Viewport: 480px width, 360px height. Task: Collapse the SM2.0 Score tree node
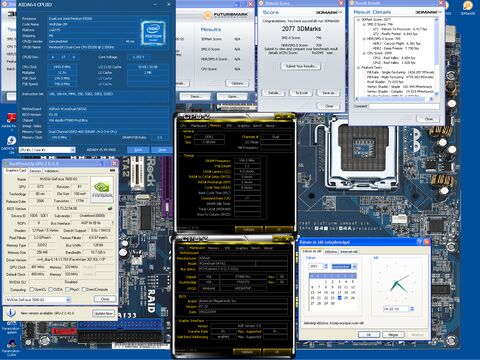(364, 24)
